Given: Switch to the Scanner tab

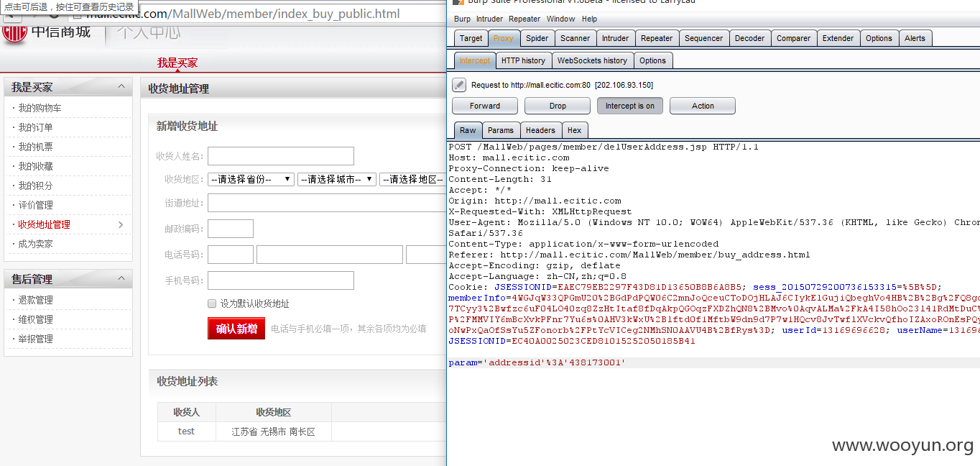Looking at the screenshot, I should click(575, 38).
